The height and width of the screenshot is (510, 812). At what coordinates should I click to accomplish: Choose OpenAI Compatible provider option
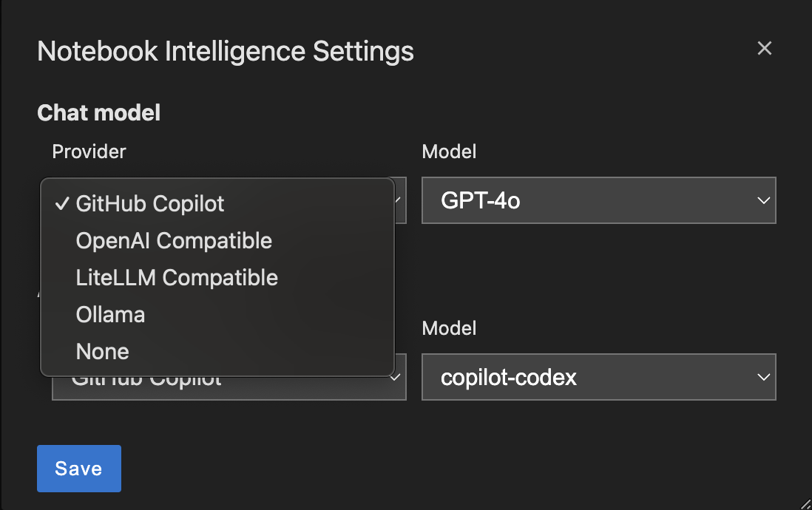coord(174,240)
